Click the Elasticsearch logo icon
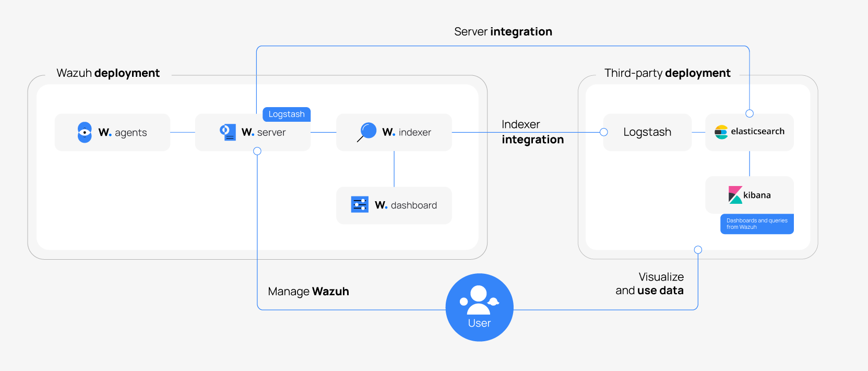Image resolution: width=868 pixels, height=371 pixels. [721, 132]
